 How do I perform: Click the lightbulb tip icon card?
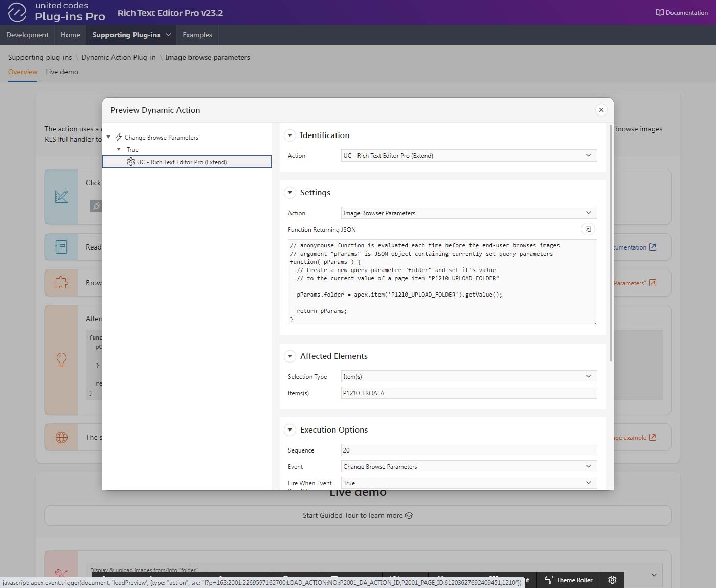[x=61, y=359]
